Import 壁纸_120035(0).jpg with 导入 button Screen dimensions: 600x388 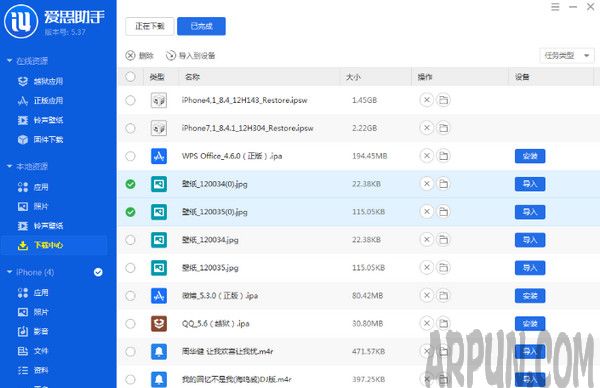pyautogui.click(x=530, y=212)
